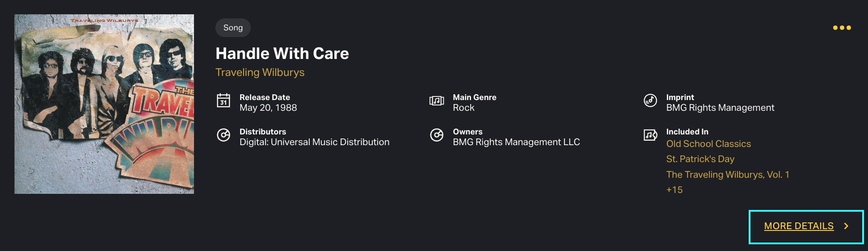Click the Owners disc icon
Image resolution: width=868 pixels, height=251 pixels.
coord(436,135)
